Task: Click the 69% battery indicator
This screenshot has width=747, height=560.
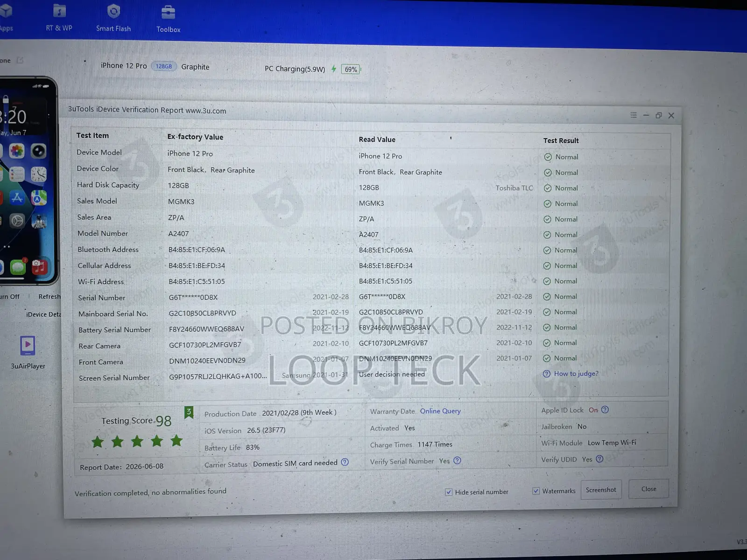Action: (x=351, y=70)
